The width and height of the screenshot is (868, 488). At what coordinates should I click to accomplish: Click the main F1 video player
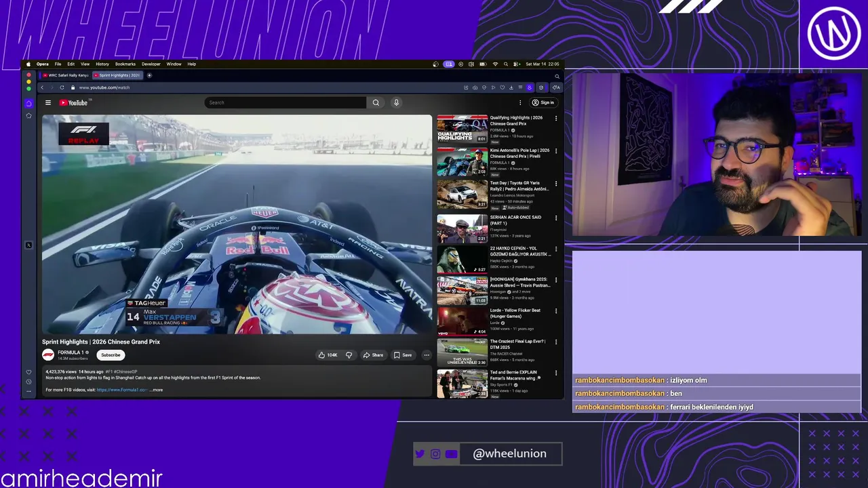[237, 224]
